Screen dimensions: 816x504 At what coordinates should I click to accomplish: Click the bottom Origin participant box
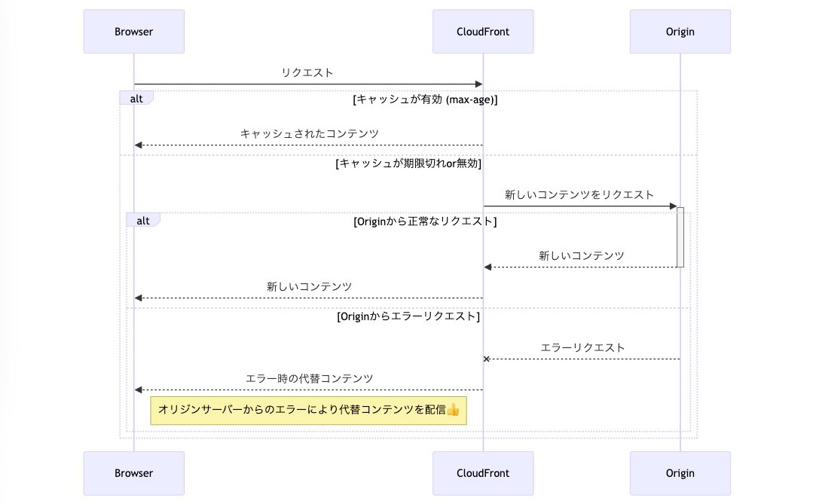click(680, 473)
